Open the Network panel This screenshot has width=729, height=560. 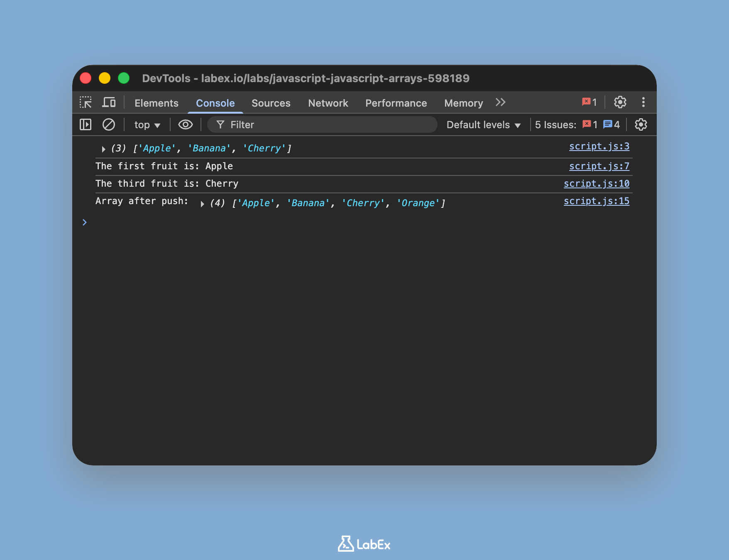(328, 103)
